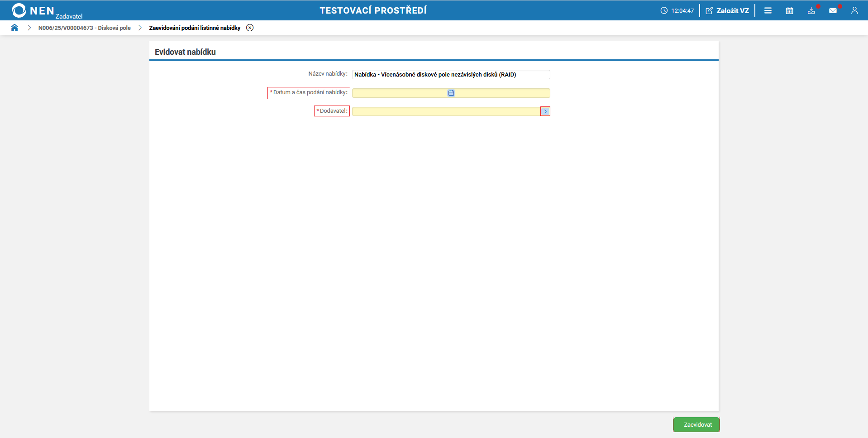Open the calendar icon in the header
The height and width of the screenshot is (438, 868).
(x=790, y=10)
